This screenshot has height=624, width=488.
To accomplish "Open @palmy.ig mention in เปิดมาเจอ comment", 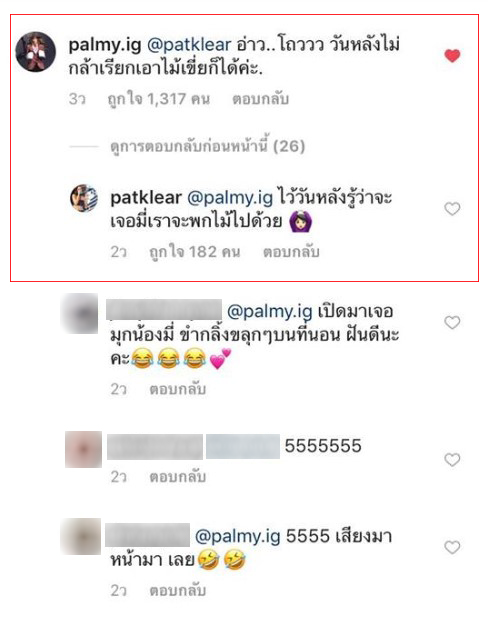I will [270, 311].
